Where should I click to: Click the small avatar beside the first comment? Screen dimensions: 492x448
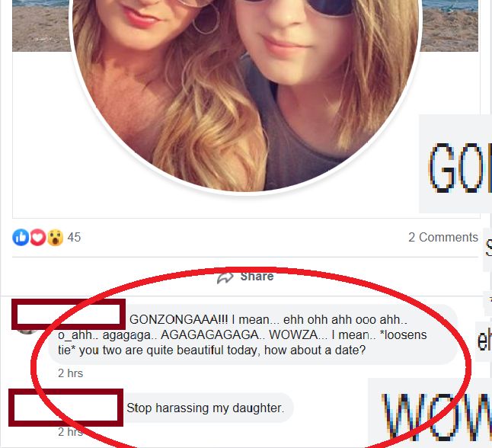[x=27, y=331]
